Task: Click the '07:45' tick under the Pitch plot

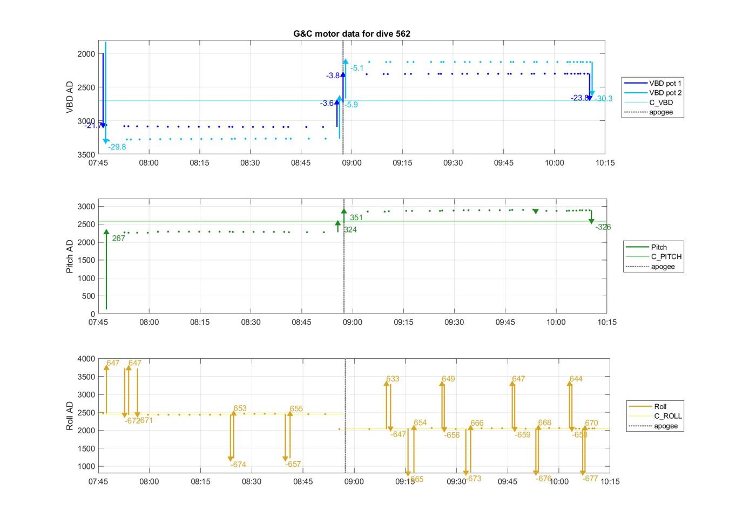Action: [98, 322]
